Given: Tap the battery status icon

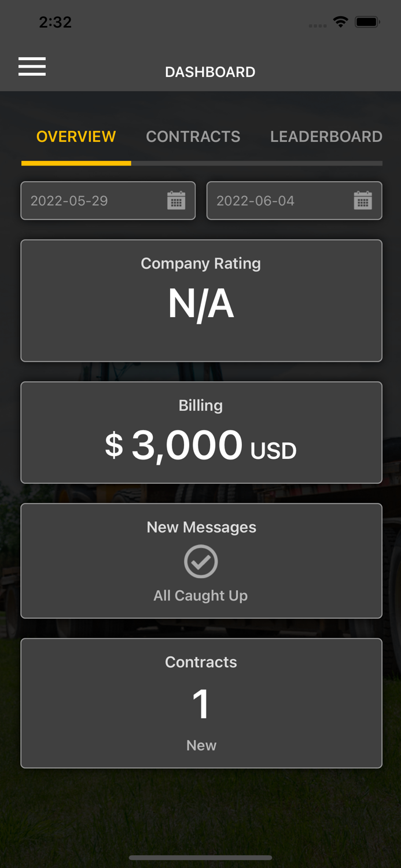Looking at the screenshot, I should 367,22.
